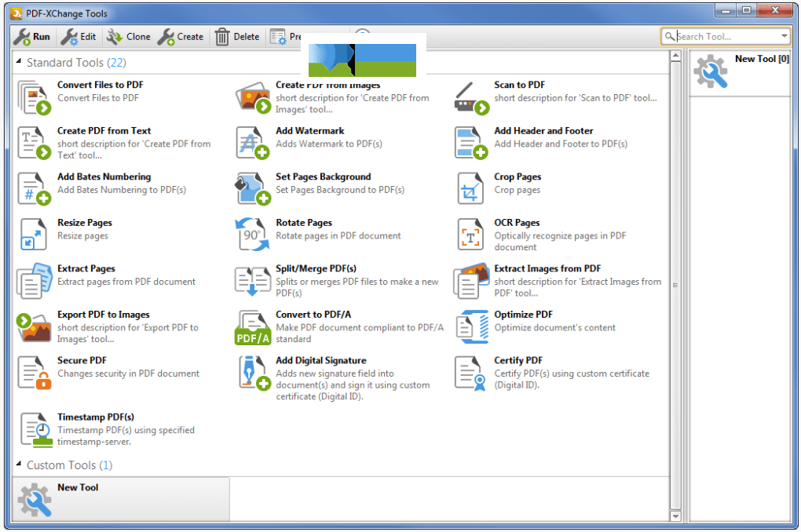Select New Tool under Custom Tools
The height and width of the screenshot is (532, 801).
[121, 499]
